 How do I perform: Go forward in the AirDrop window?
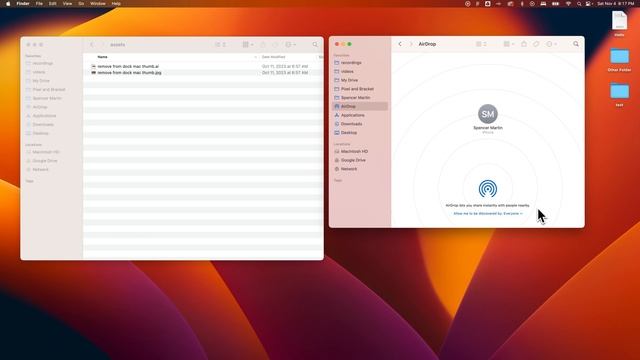[x=411, y=44]
